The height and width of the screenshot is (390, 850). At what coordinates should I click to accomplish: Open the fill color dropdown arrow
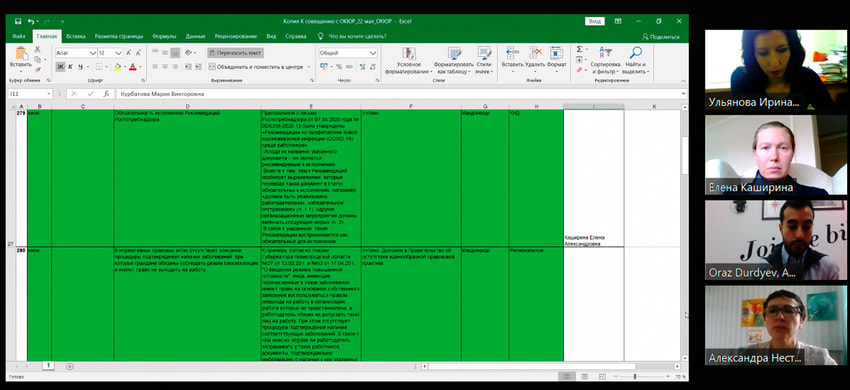pyautogui.click(x=124, y=67)
